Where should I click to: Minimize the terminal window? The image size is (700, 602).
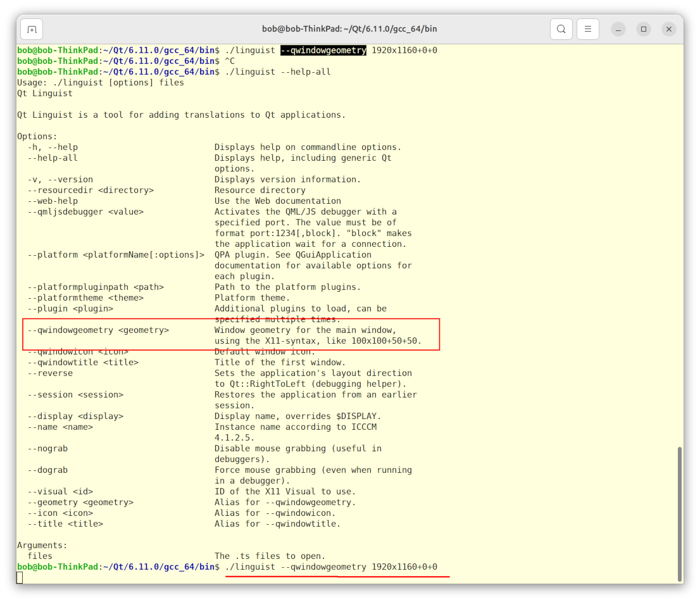[618, 30]
